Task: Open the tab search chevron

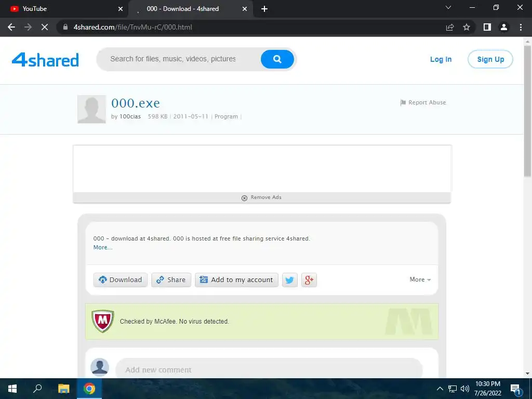Action: pyautogui.click(x=448, y=7)
